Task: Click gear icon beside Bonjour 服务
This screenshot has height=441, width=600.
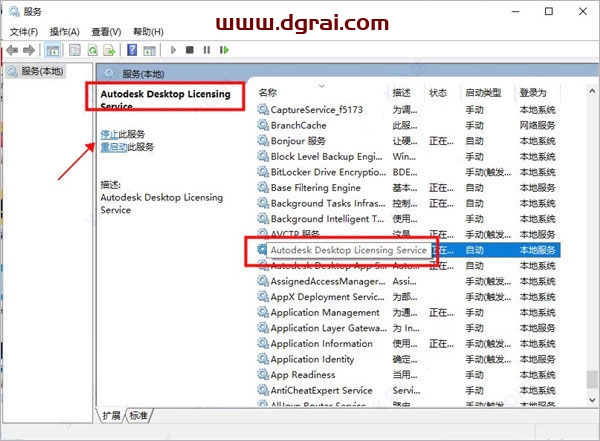Action: (263, 141)
